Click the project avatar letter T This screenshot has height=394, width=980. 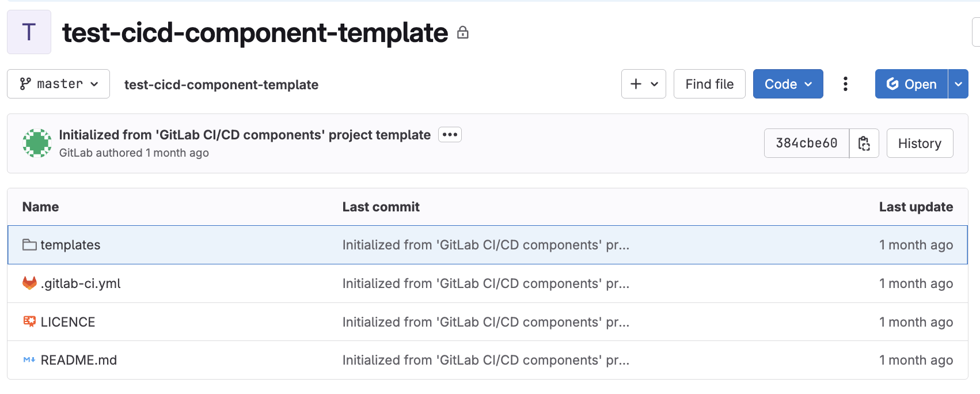(29, 32)
